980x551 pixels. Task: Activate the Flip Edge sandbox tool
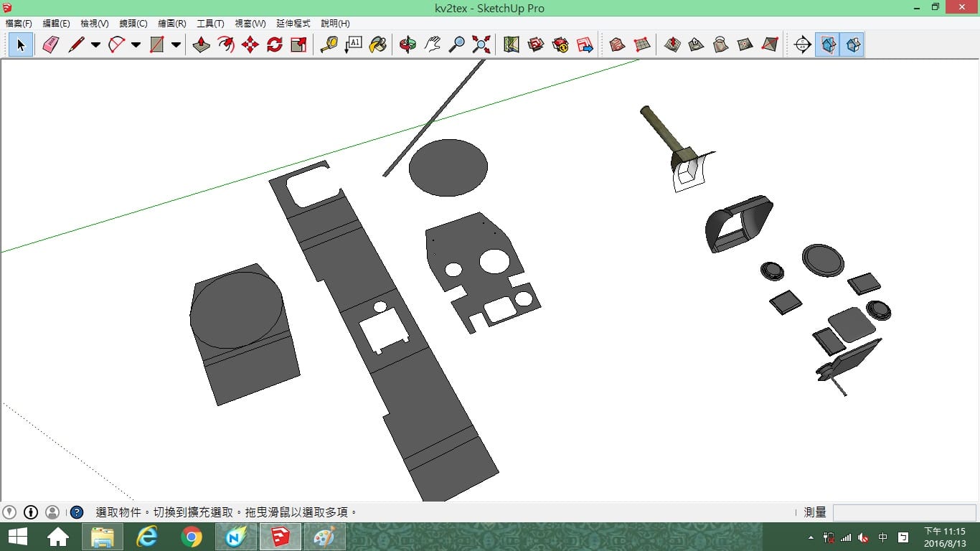coord(770,45)
